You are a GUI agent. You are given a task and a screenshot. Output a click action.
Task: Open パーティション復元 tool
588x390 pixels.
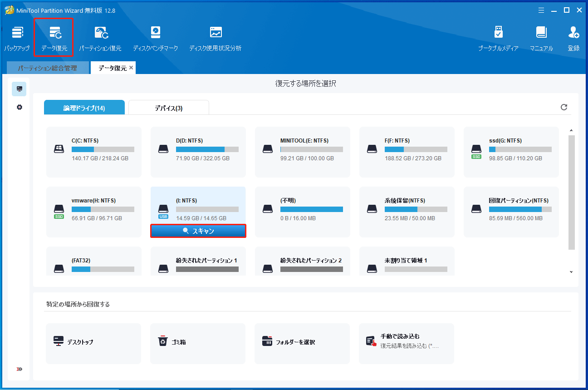(100, 39)
